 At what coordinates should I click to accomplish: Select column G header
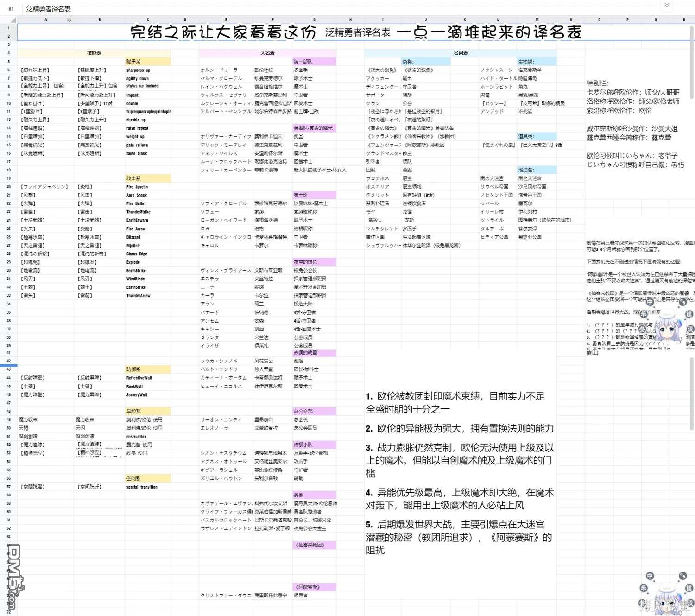click(314, 19)
